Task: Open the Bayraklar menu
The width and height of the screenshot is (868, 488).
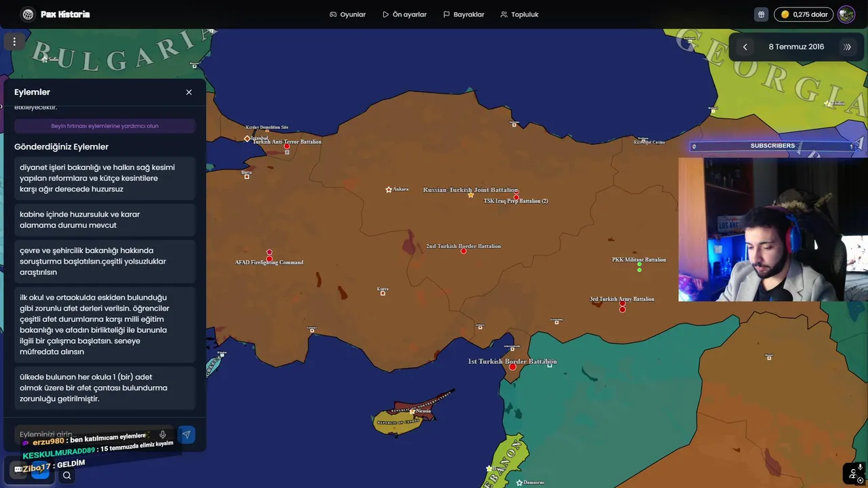Action: click(x=464, y=14)
